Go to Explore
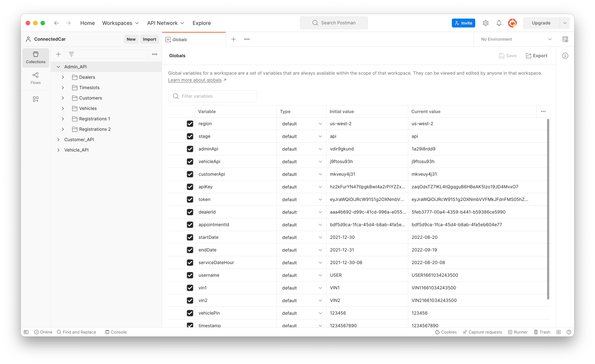This screenshot has height=364, width=595. coord(202,23)
